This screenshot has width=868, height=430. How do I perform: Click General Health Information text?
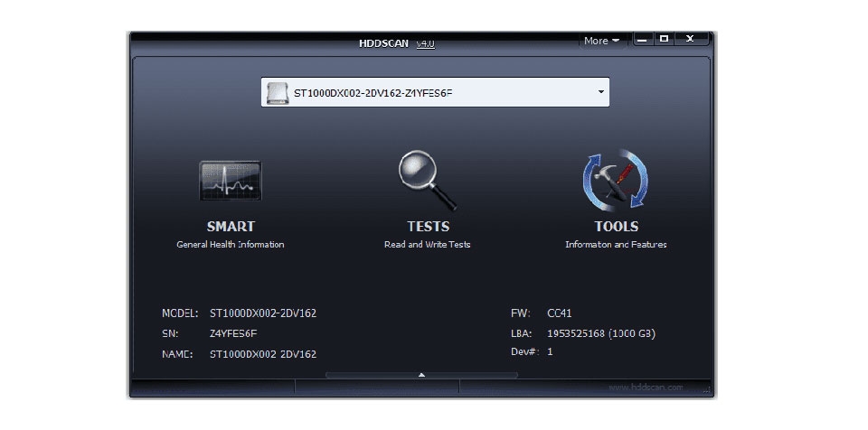click(231, 245)
